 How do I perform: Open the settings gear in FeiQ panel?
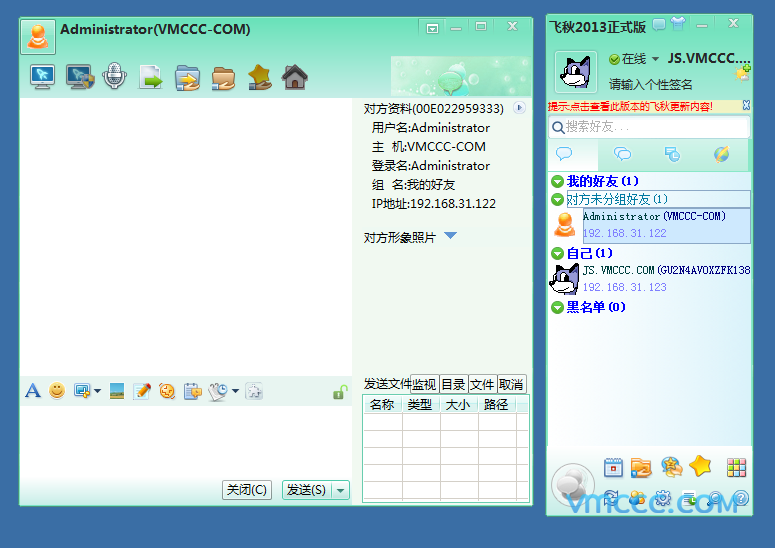point(662,498)
